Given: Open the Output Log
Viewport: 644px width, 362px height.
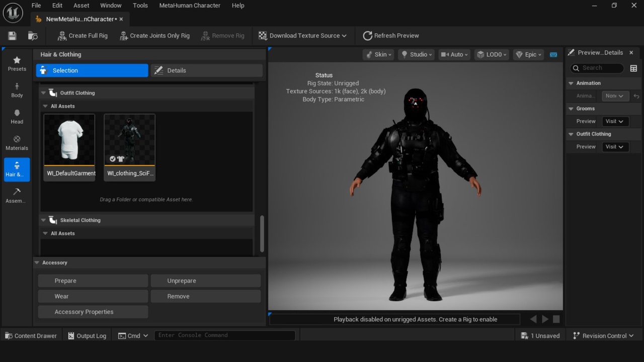Looking at the screenshot, I should [87, 336].
